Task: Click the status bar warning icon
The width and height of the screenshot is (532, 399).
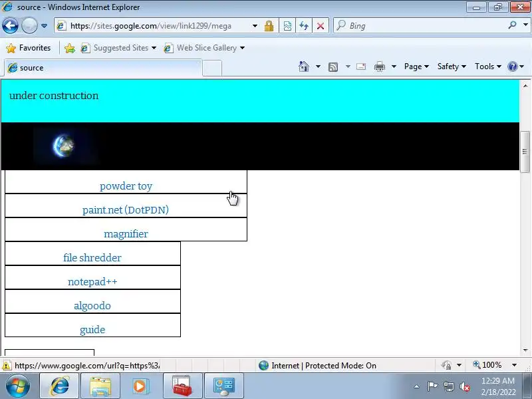Action: coord(7,365)
